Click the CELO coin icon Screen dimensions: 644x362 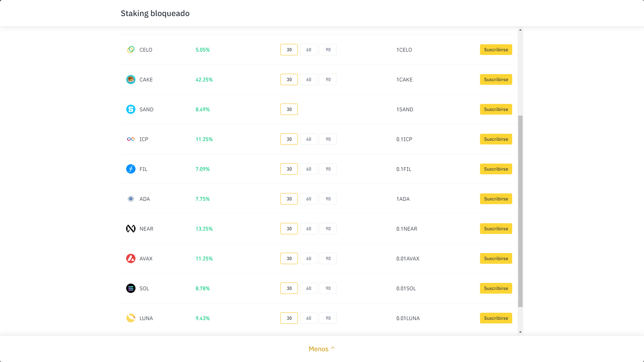pyautogui.click(x=131, y=50)
